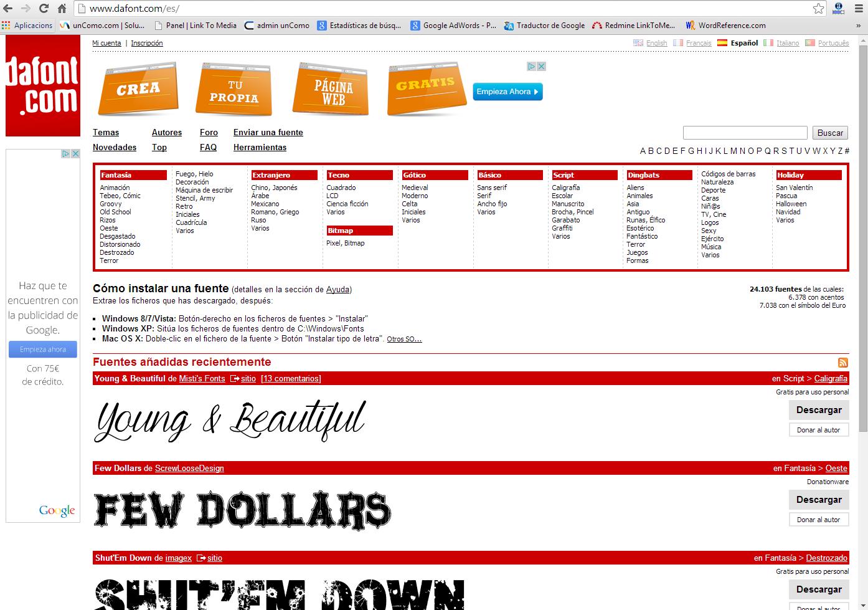Viewport: 868px width, 610px height.
Task: Click the Otros SO... expand link
Action: 404,340
